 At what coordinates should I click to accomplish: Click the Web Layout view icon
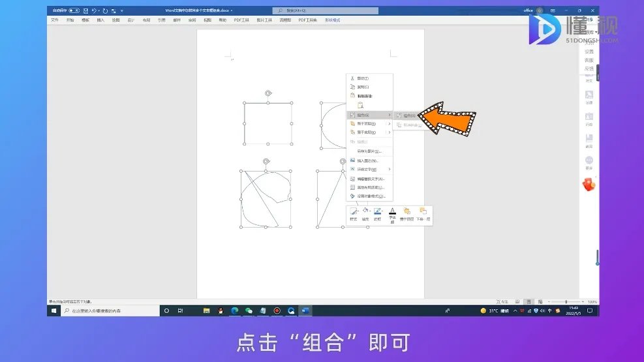click(x=540, y=301)
